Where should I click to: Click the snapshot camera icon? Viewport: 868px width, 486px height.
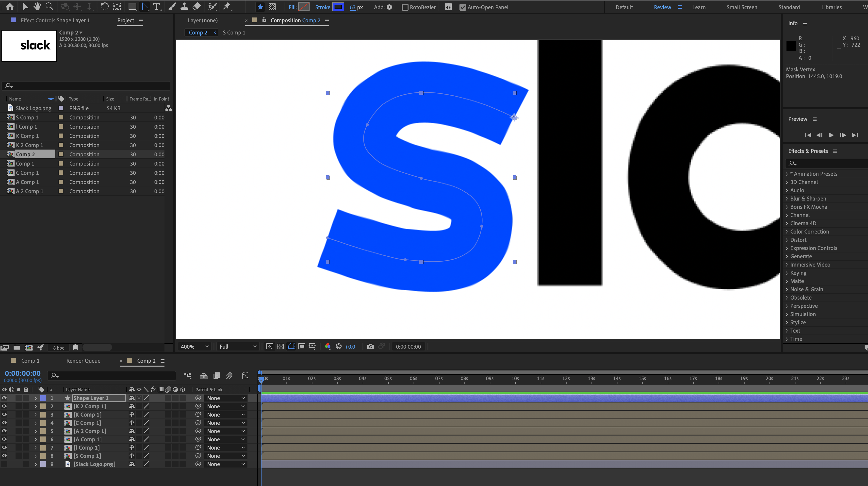[x=370, y=346]
